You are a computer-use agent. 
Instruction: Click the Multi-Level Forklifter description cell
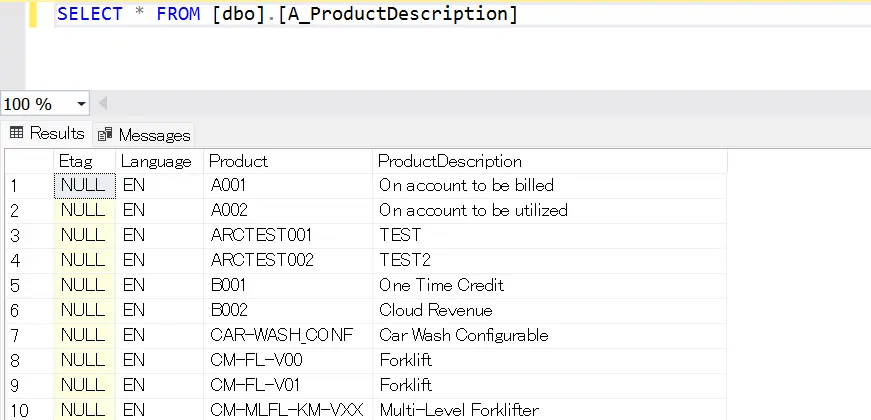[458, 409]
